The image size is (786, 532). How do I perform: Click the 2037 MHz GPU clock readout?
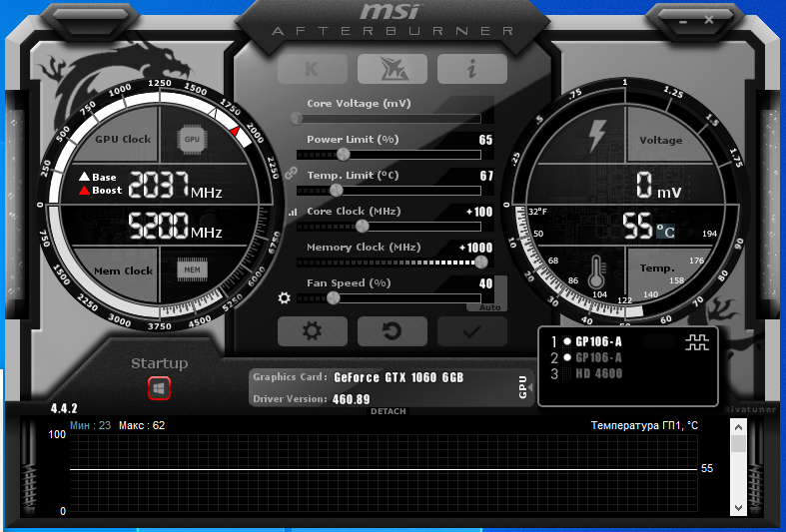[175, 185]
